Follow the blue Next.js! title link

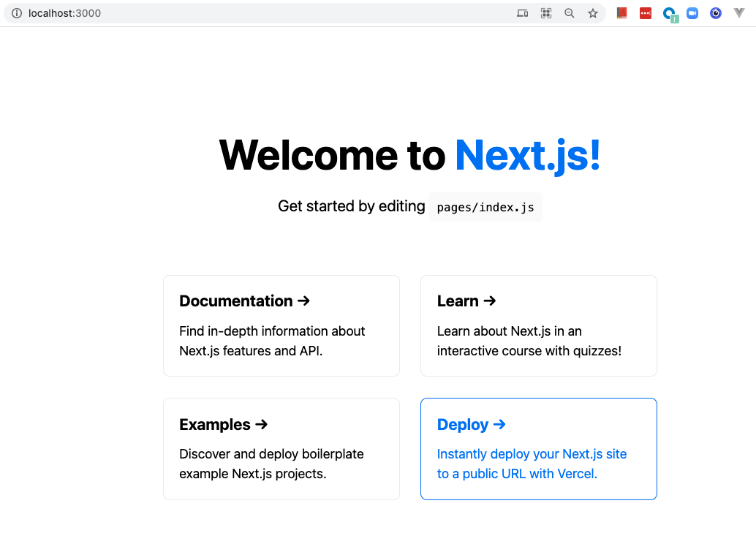coord(527,155)
